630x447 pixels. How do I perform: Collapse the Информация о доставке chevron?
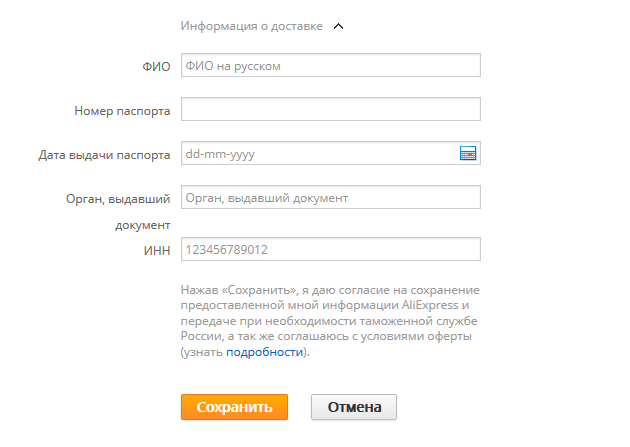(339, 27)
